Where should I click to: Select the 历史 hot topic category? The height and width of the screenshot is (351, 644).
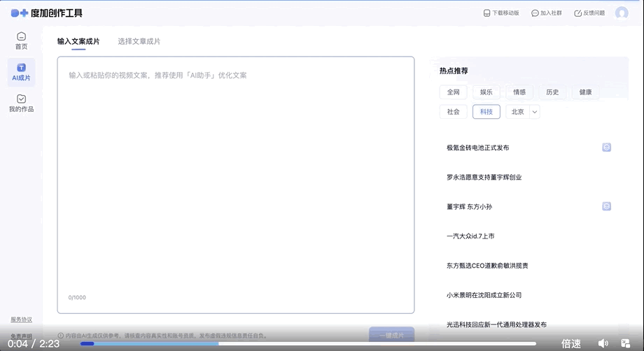[x=552, y=92]
